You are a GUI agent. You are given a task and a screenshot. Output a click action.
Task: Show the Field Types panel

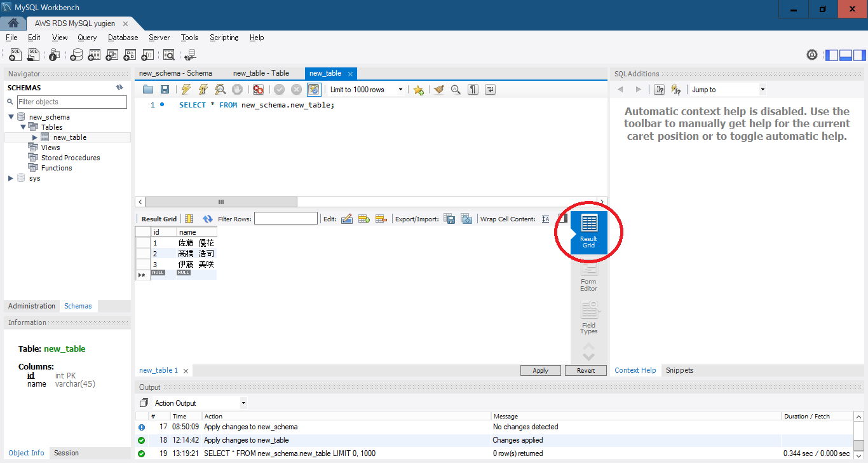click(588, 318)
